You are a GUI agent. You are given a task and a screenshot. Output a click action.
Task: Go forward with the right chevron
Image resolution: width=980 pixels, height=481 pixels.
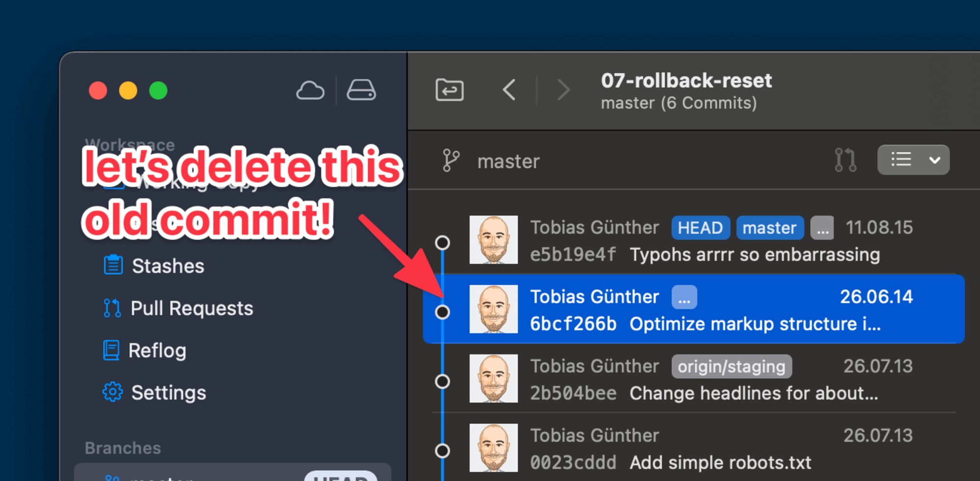(563, 90)
